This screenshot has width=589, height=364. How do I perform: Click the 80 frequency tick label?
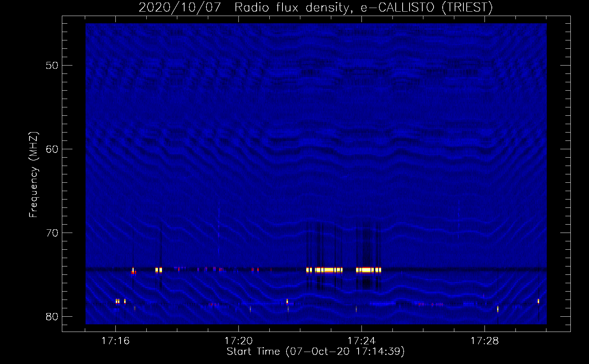[x=52, y=317]
